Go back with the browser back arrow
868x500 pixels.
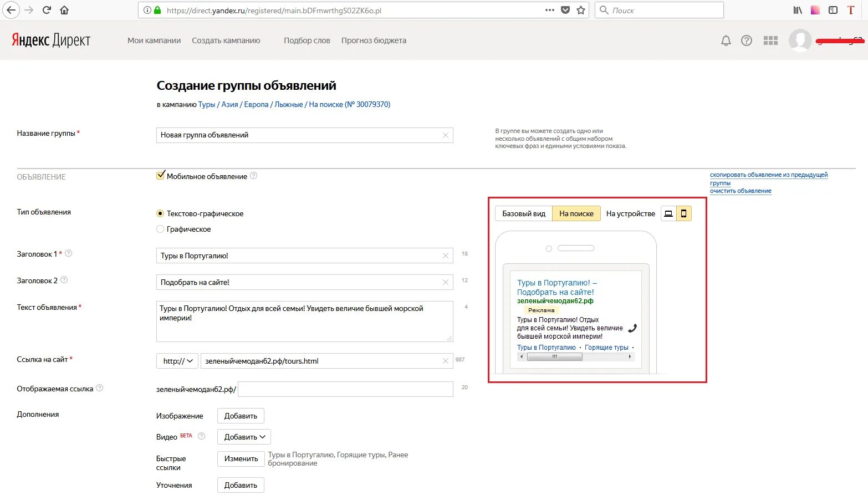(x=11, y=10)
